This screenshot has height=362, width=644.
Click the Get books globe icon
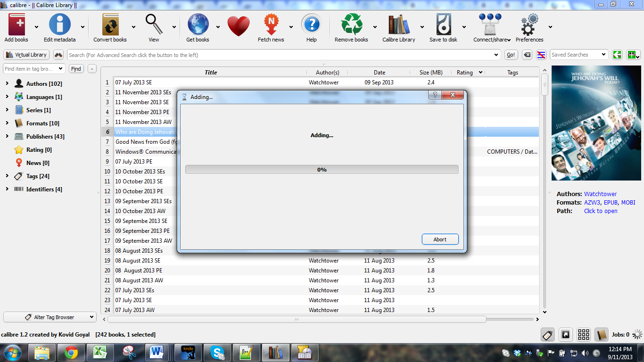(x=198, y=25)
